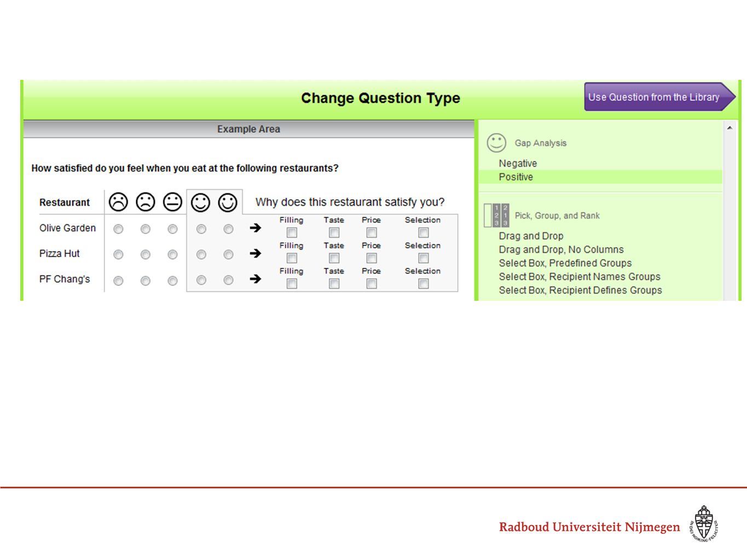The width and height of the screenshot is (747, 560).
Task: Check Selection box for Olive Garden
Action: 423,232
